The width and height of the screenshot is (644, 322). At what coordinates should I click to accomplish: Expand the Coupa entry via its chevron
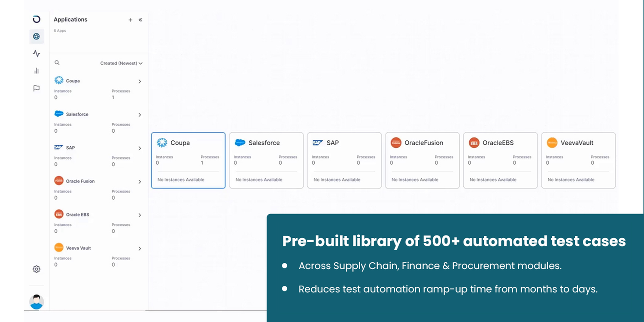(x=140, y=81)
